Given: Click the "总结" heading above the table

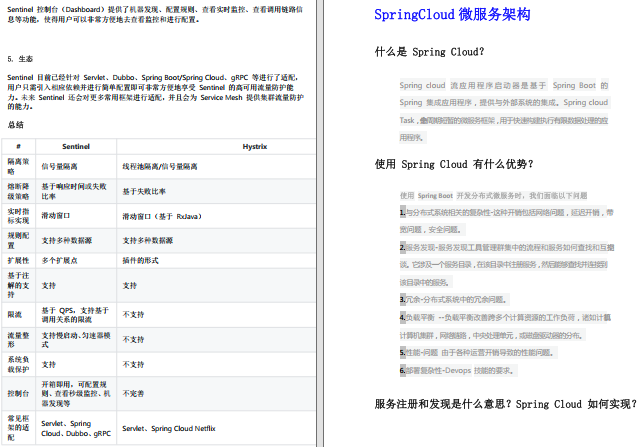Looking at the screenshot, I should (16, 125).
